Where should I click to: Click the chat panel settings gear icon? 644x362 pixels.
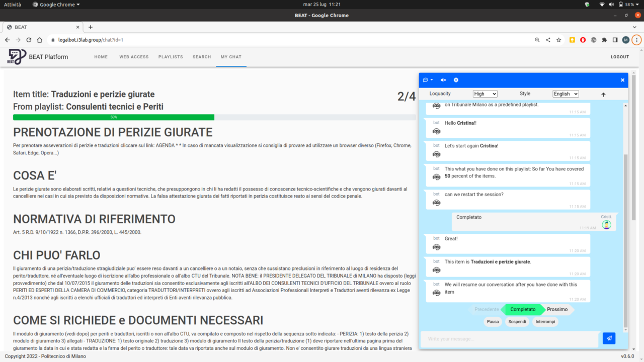[x=456, y=80]
